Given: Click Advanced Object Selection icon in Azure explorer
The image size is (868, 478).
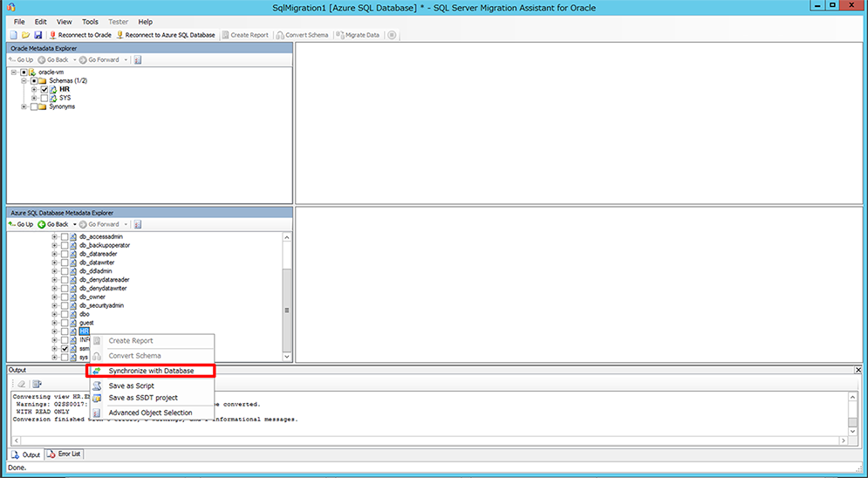Looking at the screenshot, I should coord(138,225).
